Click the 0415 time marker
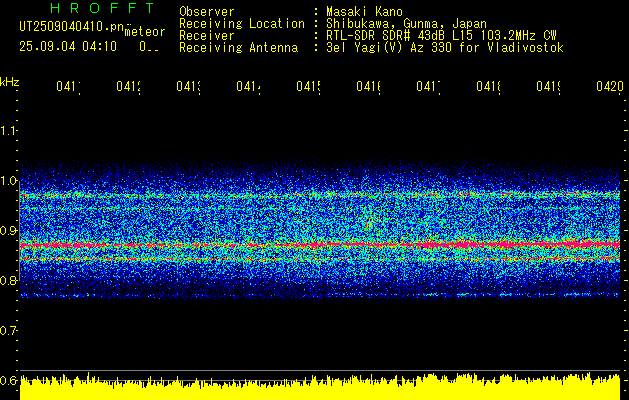This screenshot has width=629, height=400. point(308,86)
